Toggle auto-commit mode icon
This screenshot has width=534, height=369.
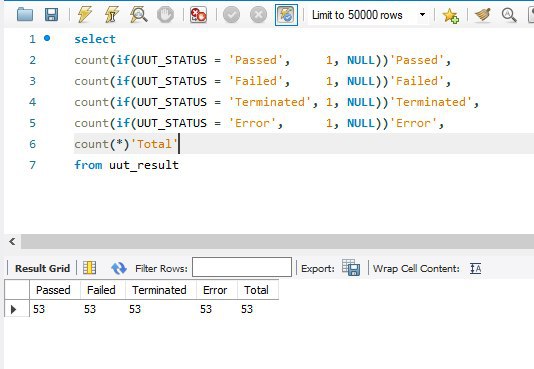(286, 15)
